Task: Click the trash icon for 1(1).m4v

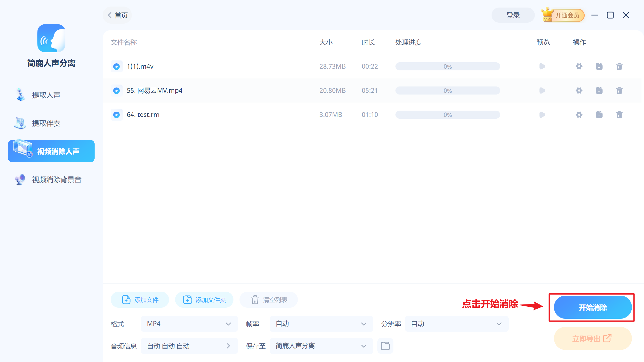Action: (619, 66)
